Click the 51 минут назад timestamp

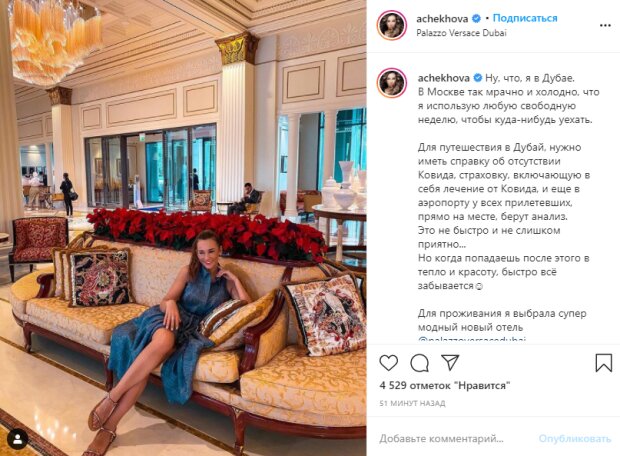tap(412, 403)
